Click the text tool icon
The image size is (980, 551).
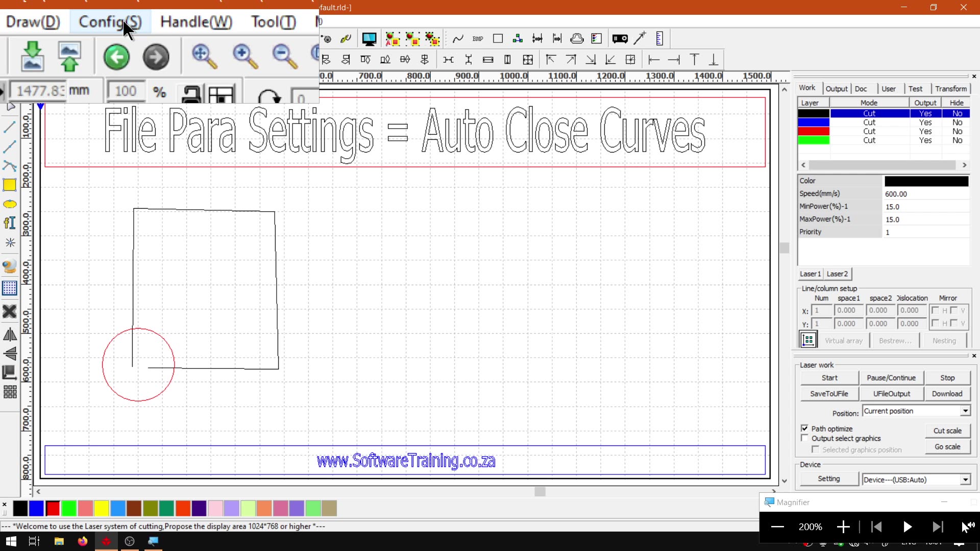(10, 223)
